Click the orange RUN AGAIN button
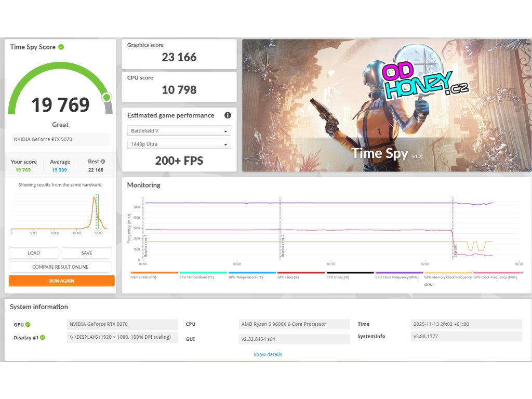The height and width of the screenshot is (399, 532). 61,281
